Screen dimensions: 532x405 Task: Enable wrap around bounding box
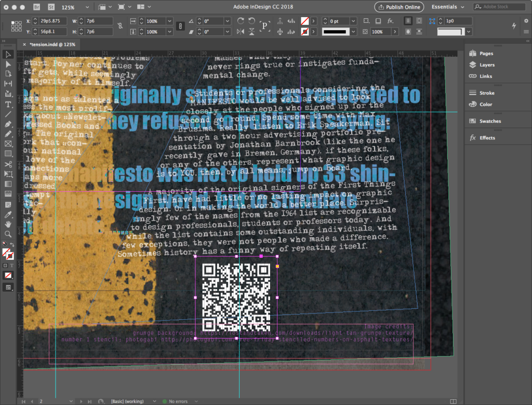pos(419,21)
